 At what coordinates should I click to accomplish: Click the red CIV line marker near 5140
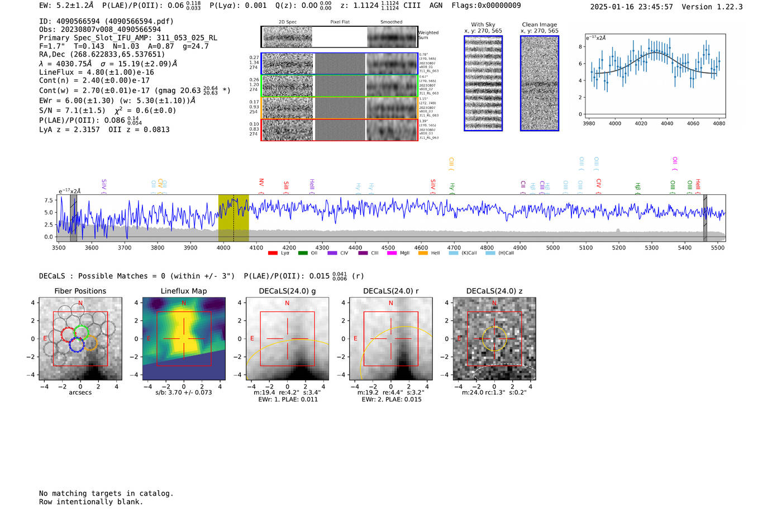[x=598, y=183]
